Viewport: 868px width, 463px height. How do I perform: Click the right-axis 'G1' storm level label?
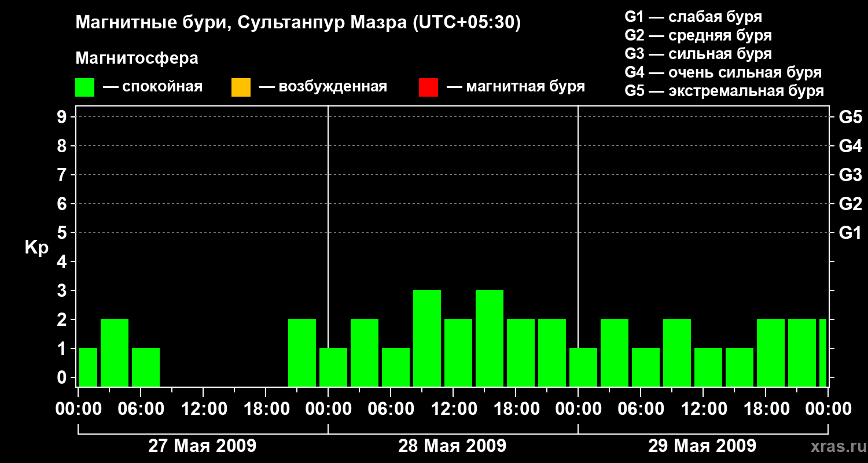(851, 233)
